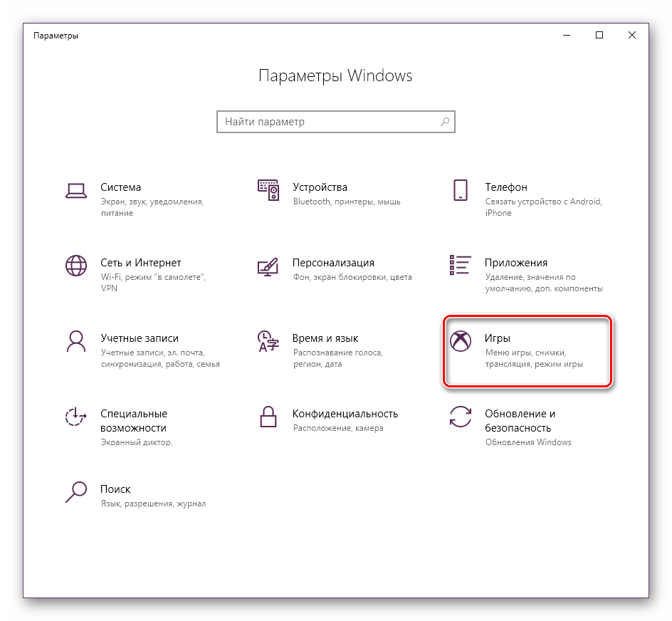Viewport: 672px width, 621px height.
Task: Maximize the Параметры window
Action: (599, 35)
